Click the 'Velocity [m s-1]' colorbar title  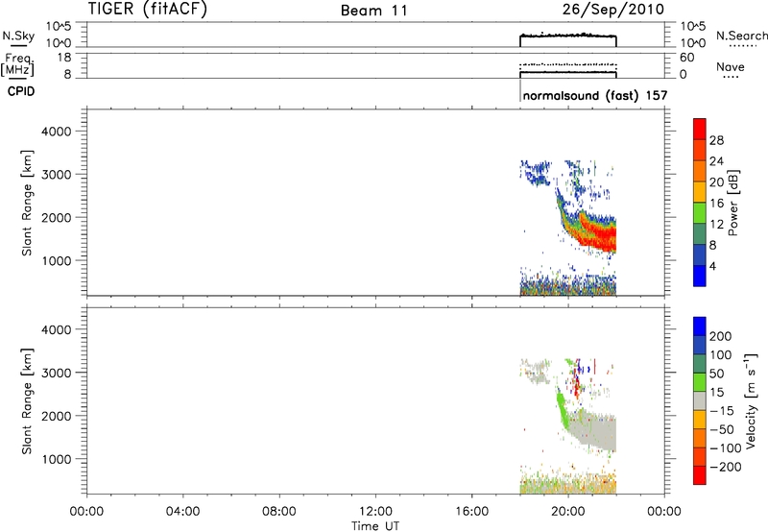[x=752, y=400]
